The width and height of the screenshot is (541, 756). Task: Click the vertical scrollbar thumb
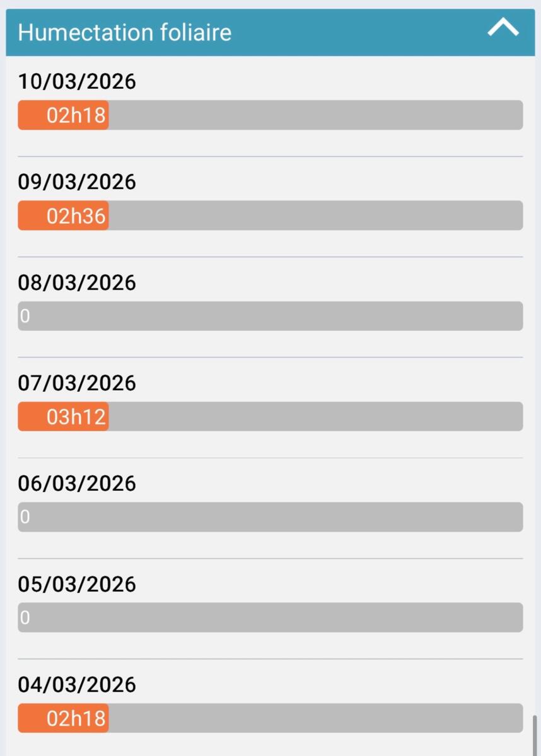[535, 734]
